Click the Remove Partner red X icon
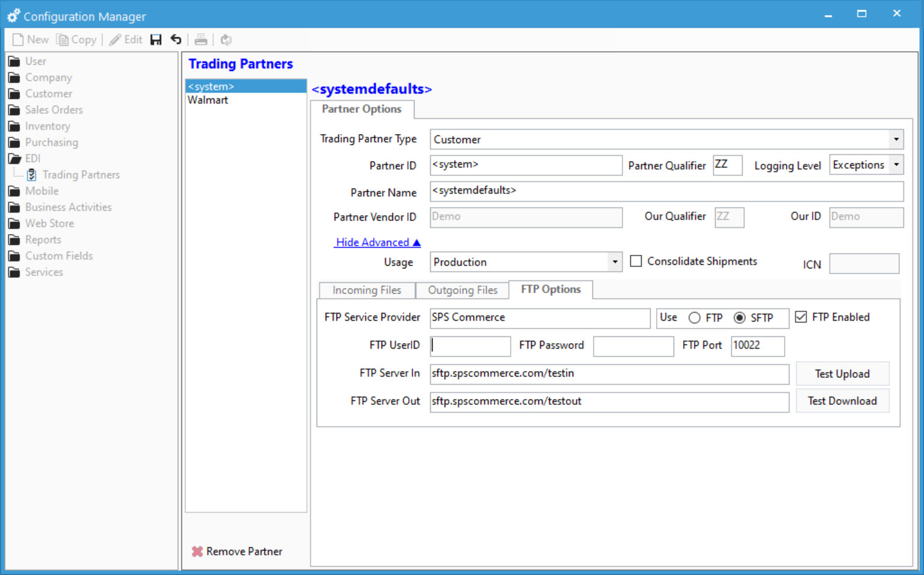 click(198, 551)
